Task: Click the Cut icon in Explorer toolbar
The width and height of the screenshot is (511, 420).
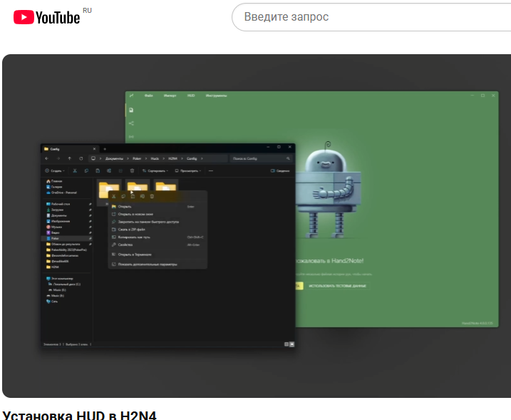Action: coord(75,170)
